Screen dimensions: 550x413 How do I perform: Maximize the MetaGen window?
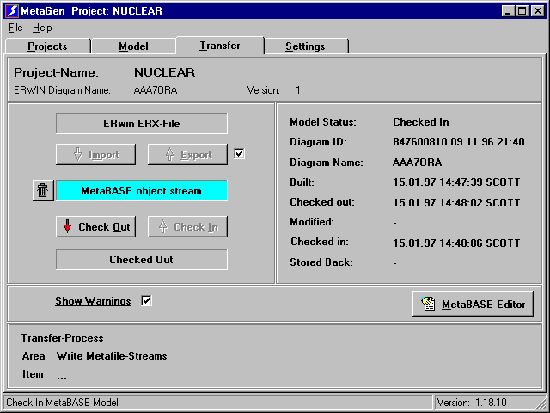[522, 11]
